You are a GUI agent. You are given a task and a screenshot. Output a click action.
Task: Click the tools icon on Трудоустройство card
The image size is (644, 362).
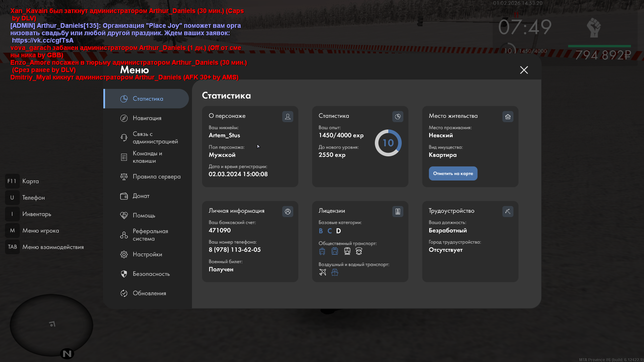click(508, 211)
